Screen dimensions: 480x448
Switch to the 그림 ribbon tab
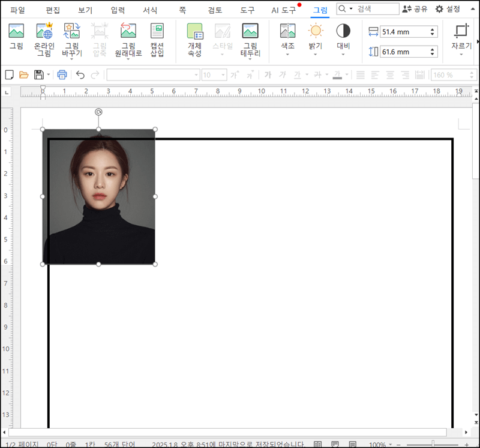tap(320, 10)
